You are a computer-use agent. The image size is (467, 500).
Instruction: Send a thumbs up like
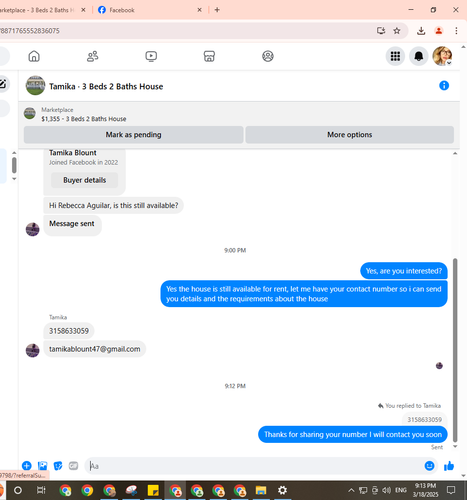pos(449,466)
